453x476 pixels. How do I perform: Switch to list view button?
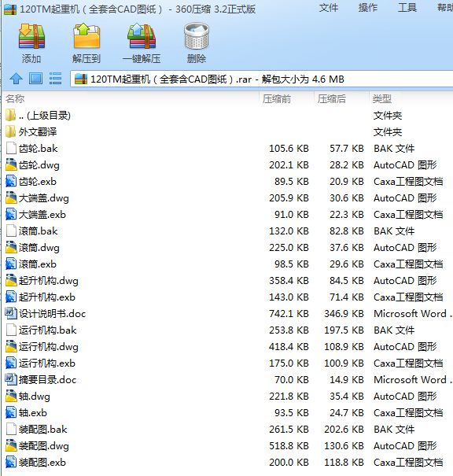pyautogui.click(x=56, y=79)
